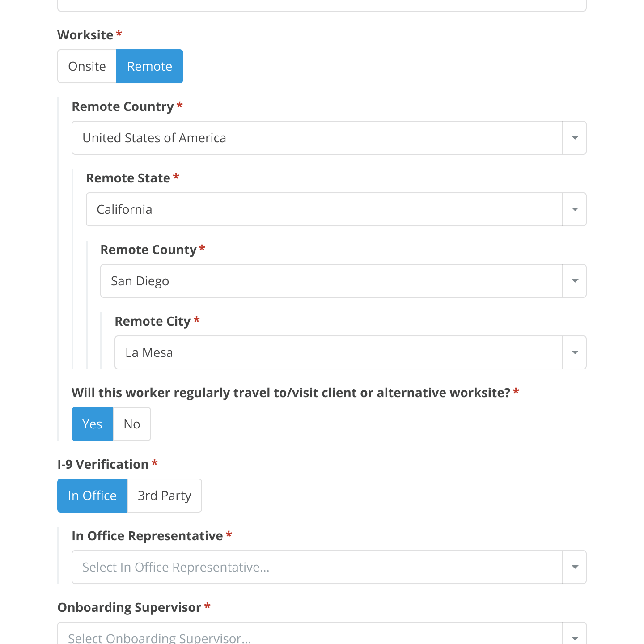The image size is (644, 644).
Task: Select 3rd Party I-9 verification
Action: [x=165, y=496]
